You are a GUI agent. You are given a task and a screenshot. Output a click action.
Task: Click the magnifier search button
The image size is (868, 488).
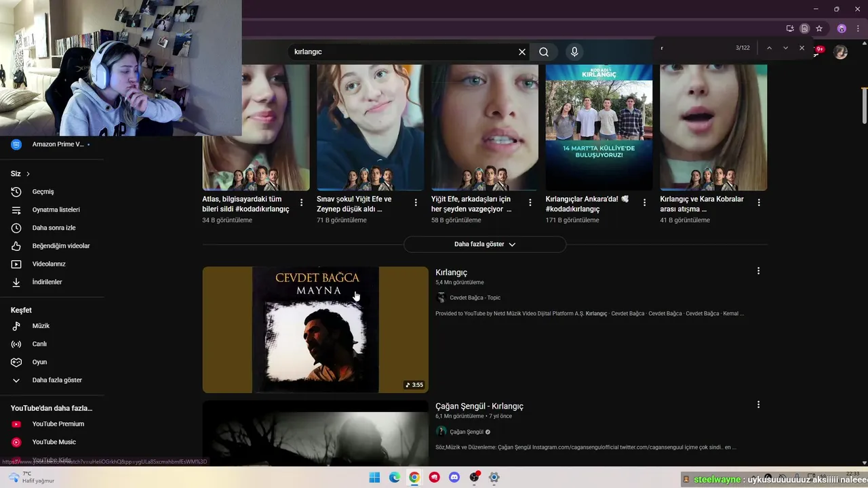544,52
